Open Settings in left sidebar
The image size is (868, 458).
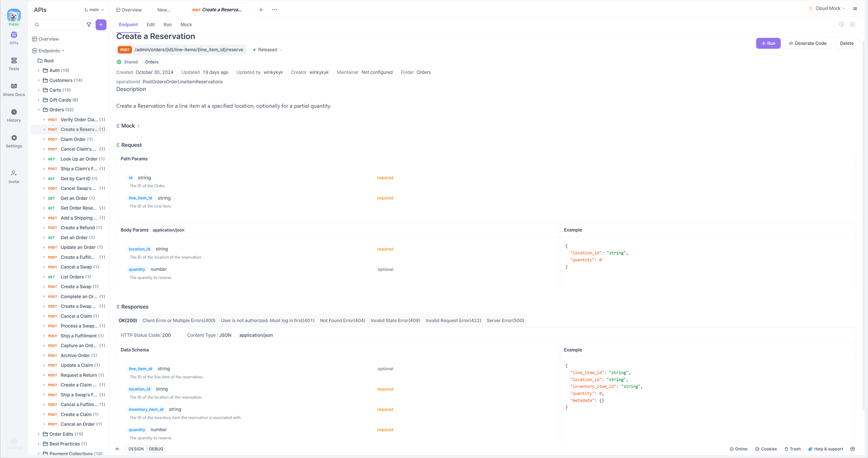(14, 141)
